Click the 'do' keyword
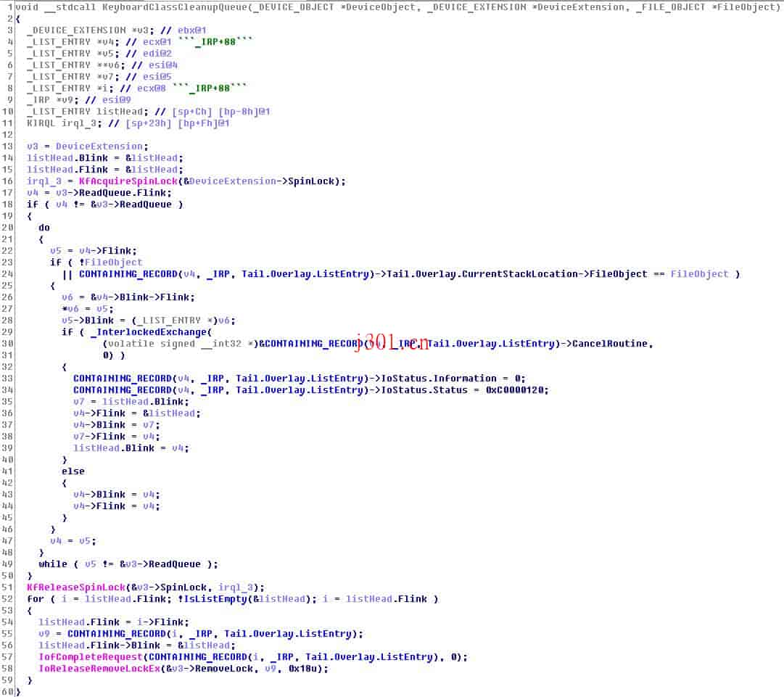 [44, 228]
